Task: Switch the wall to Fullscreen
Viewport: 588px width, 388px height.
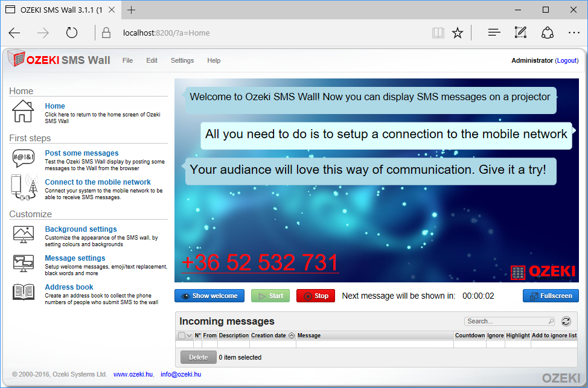Action: point(551,296)
